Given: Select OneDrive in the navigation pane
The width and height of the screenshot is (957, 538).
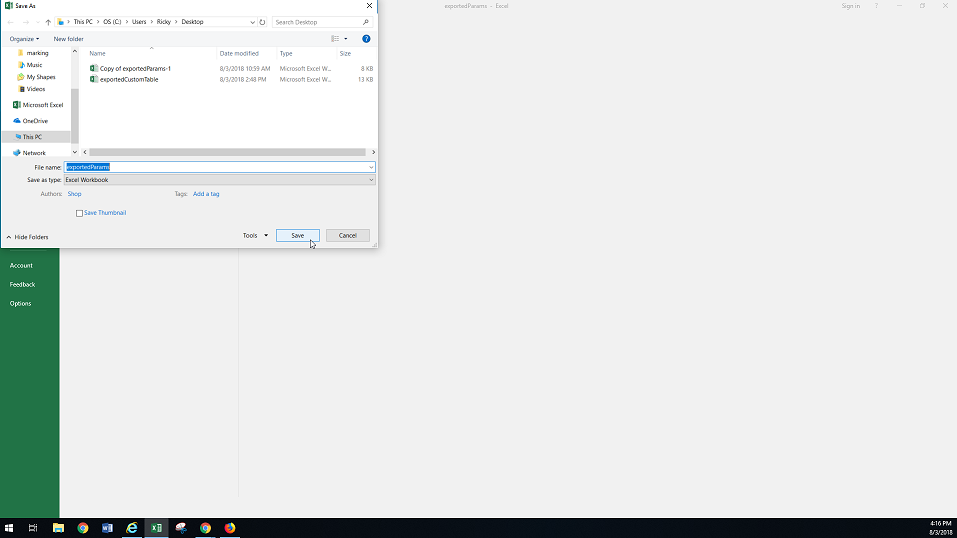Looking at the screenshot, I should coord(35,121).
